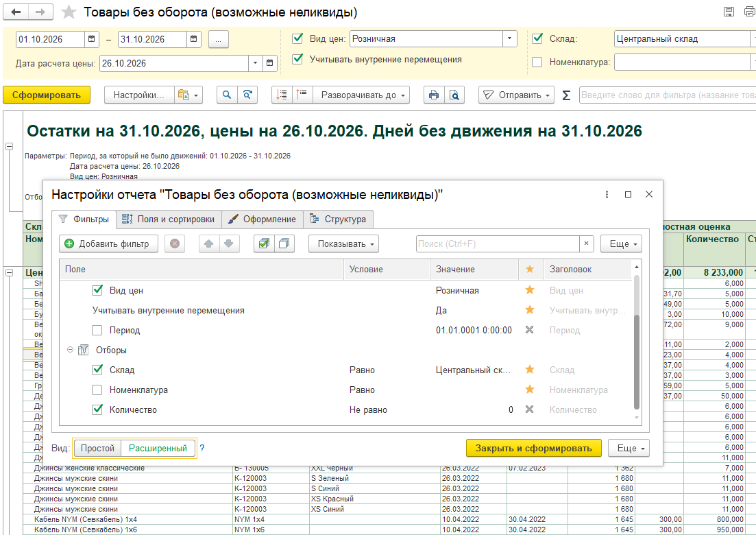756x535 pixels.
Task: Toggle Учитывать внутренние перемещения checkbox
Action: tap(298, 60)
